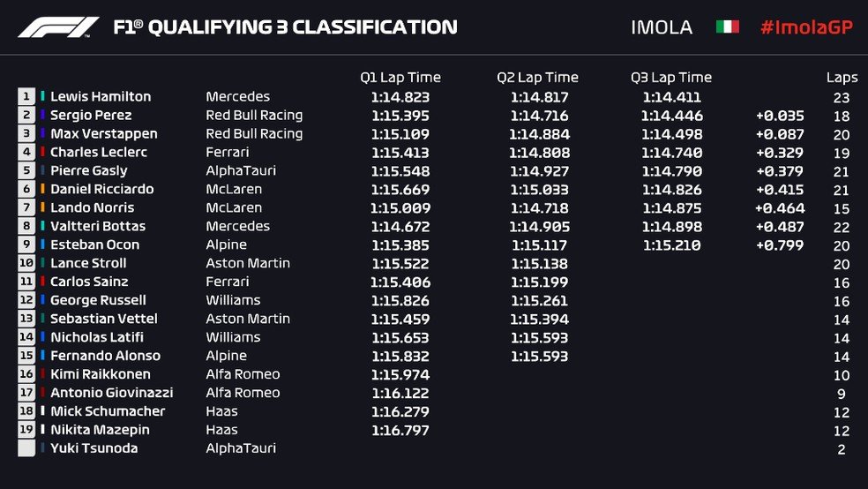Select the Q2 Lap Time column header
The width and height of the screenshot is (868, 489).
click(537, 78)
